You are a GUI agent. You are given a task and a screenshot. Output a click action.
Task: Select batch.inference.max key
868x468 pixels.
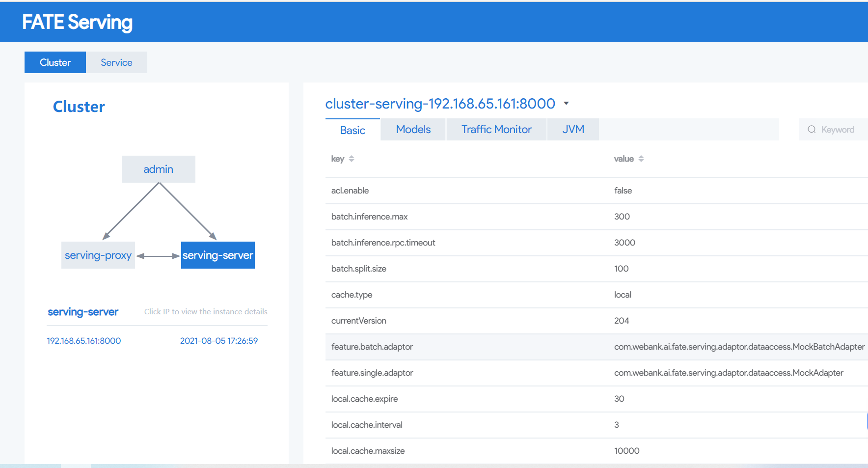(369, 217)
